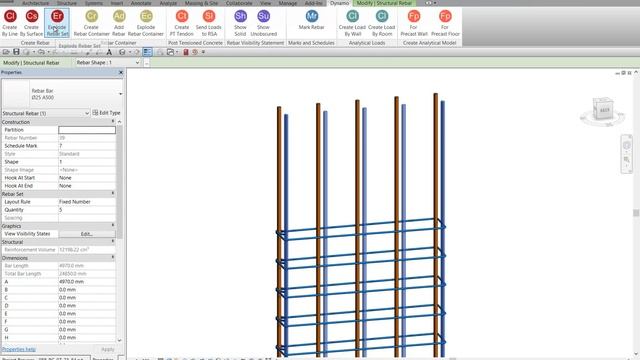Image resolution: width=640 pixels, height=360 pixels.
Task: Click the Properties help link
Action: click(x=18, y=349)
